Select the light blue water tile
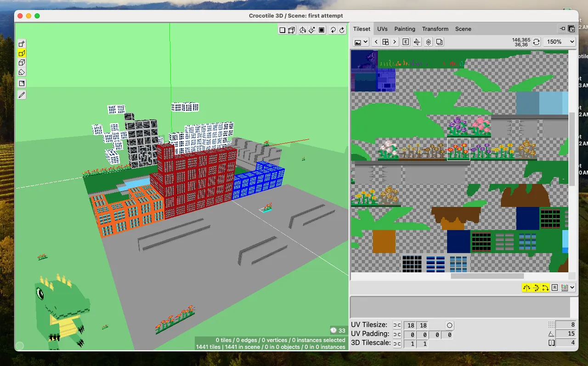Screen dimensions: 588x366 pos(550,103)
